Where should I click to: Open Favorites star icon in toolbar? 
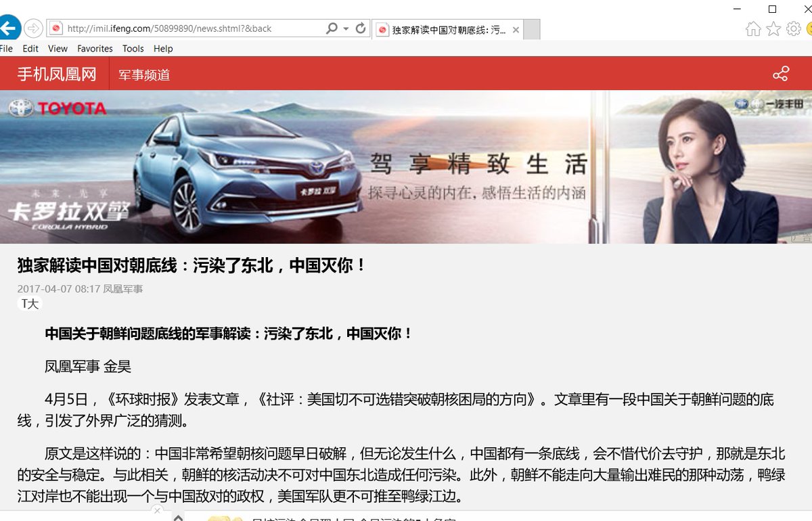pos(773,28)
